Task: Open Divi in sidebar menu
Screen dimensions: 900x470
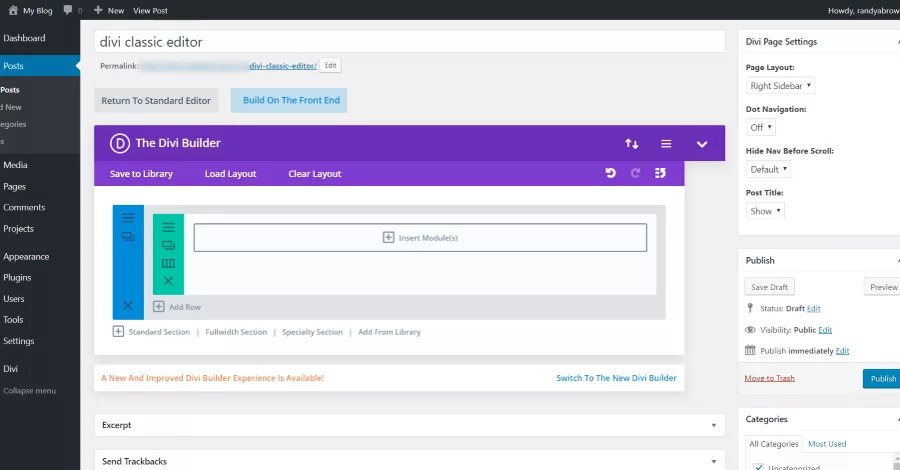Action: (10, 369)
